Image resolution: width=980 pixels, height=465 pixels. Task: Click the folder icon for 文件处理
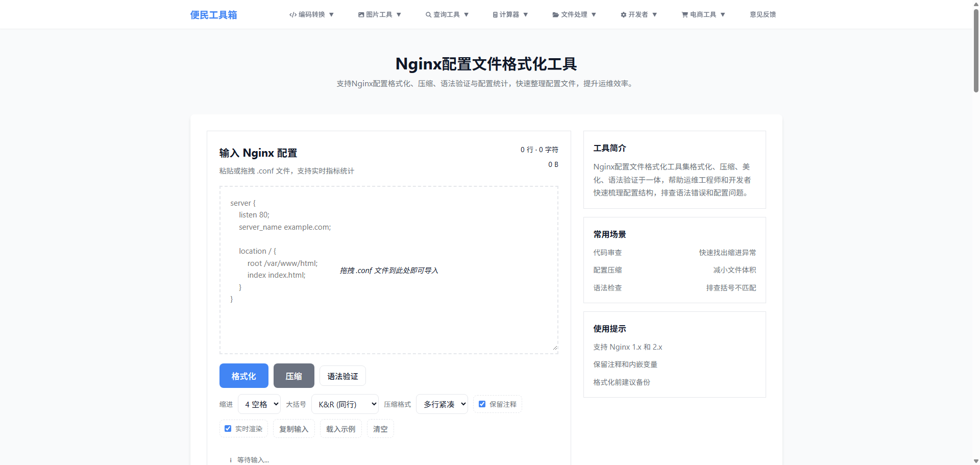(x=554, y=14)
